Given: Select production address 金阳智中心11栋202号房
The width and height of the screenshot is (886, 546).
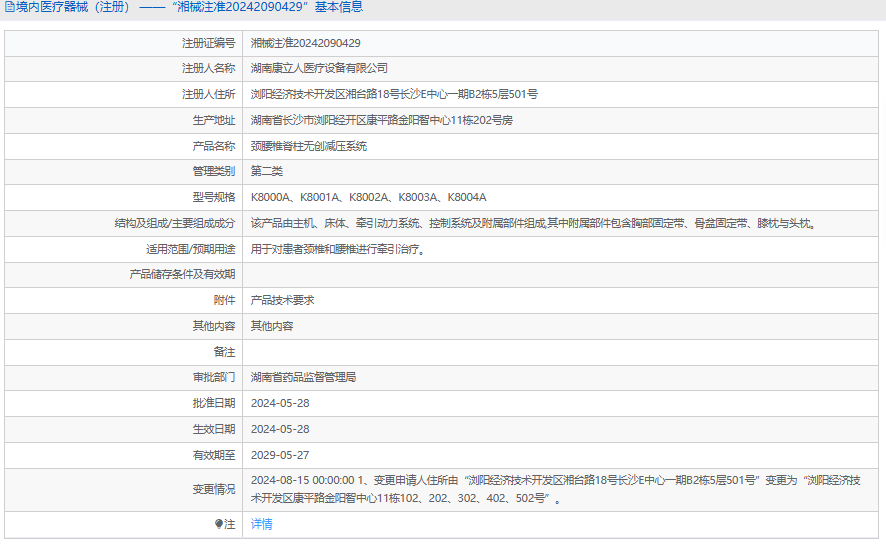Looking at the screenshot, I should click(382, 120).
